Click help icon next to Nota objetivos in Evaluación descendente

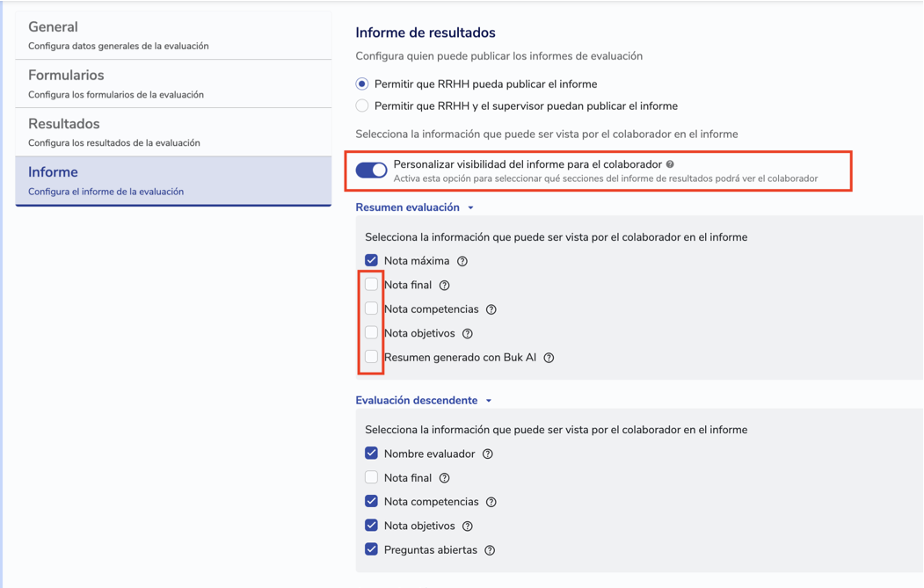click(x=468, y=526)
